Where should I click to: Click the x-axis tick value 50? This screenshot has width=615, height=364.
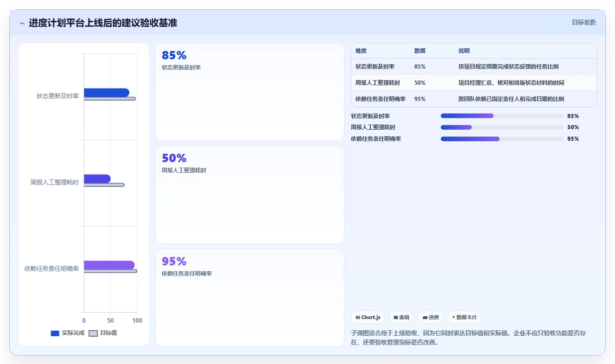[110, 320]
